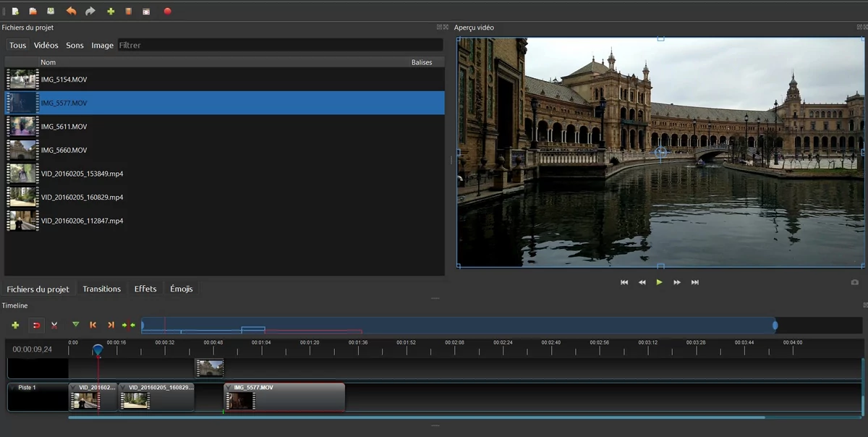Click the New Project icon in the toolbar
Viewport: 868px width, 437px height.
pyautogui.click(x=15, y=12)
